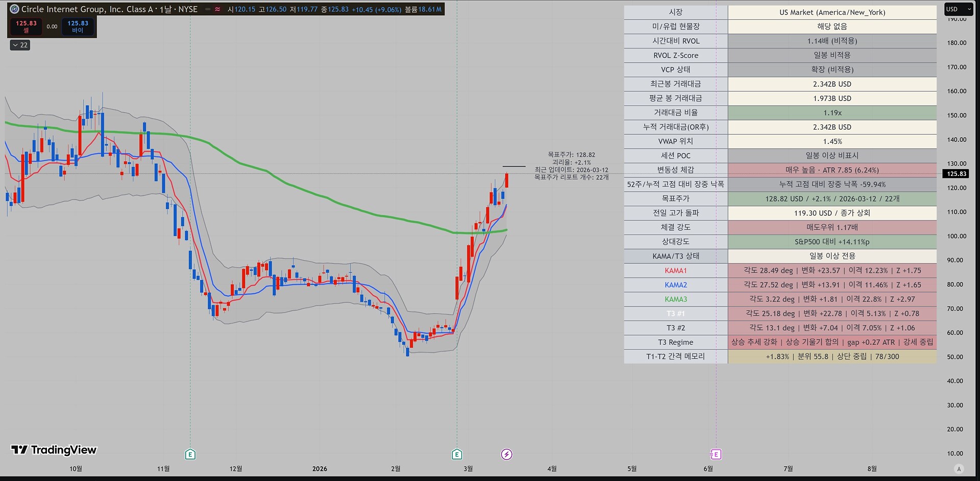Image resolution: width=980 pixels, height=481 pixels.
Task: Click the '12월' label on the time axis
Action: (x=236, y=469)
